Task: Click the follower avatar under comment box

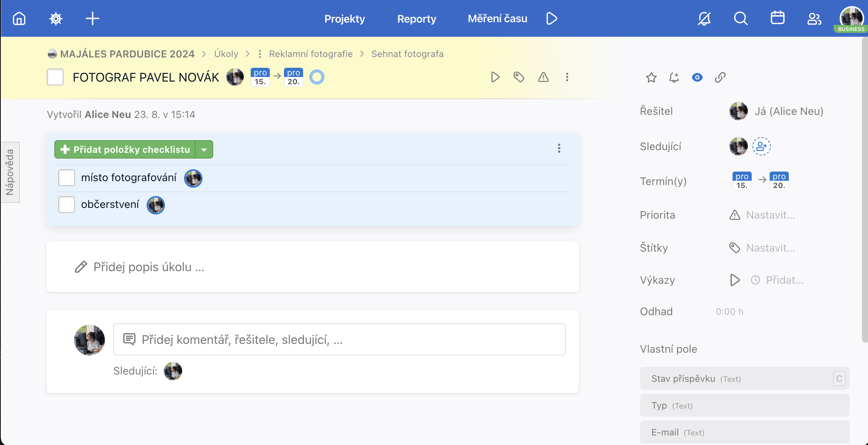Action: (173, 371)
